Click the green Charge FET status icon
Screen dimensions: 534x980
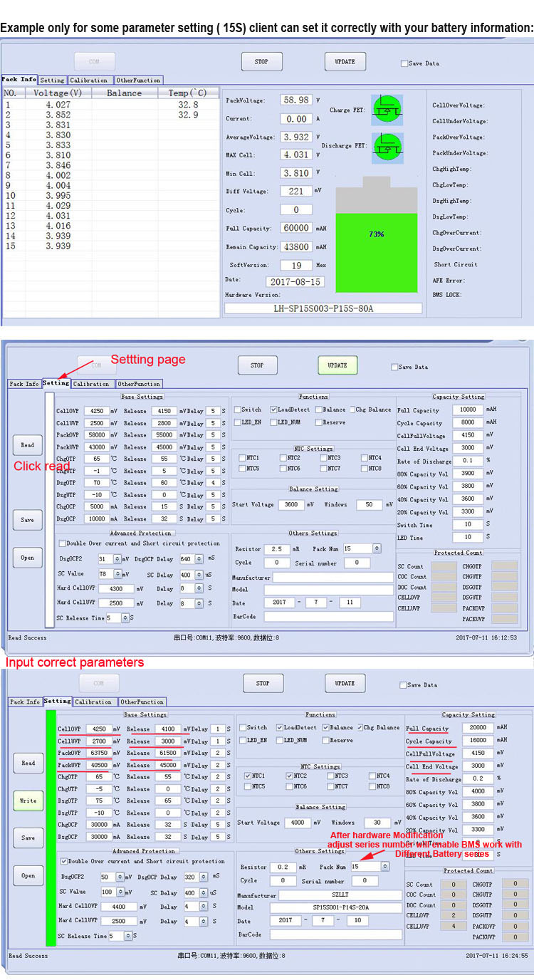click(x=387, y=111)
